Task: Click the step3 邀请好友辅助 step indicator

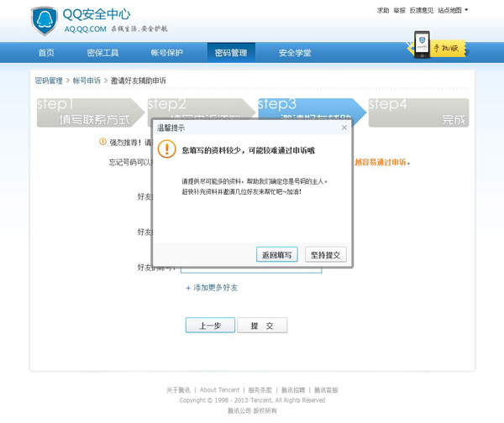Action: (x=313, y=107)
